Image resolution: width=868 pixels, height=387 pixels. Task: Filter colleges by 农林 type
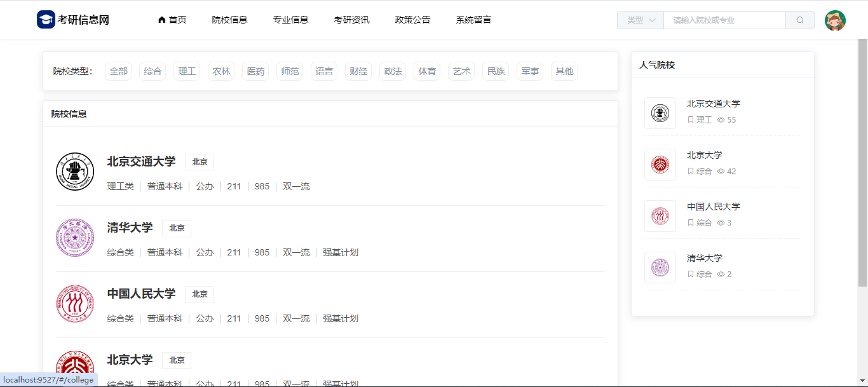click(x=221, y=71)
